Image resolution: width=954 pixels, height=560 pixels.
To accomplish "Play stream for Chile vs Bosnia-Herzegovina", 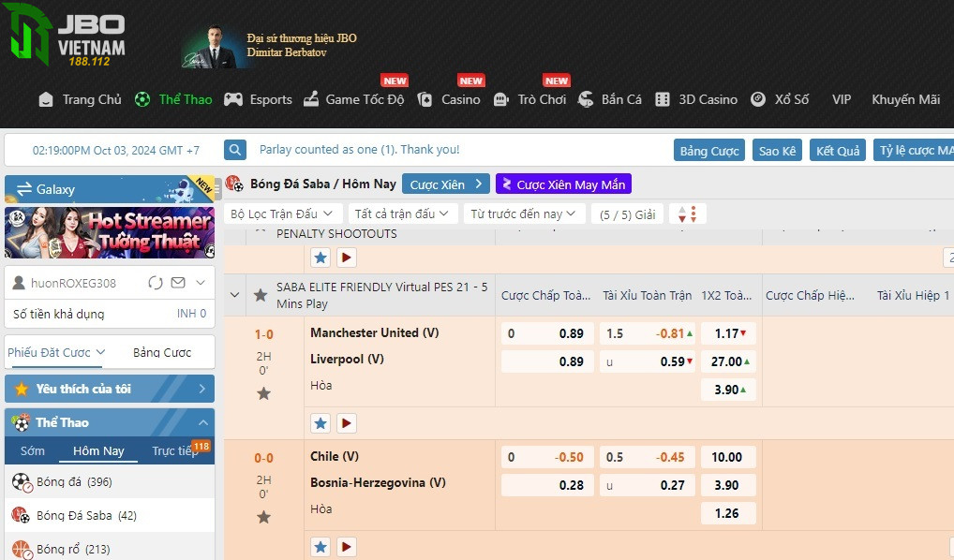I will click(346, 547).
